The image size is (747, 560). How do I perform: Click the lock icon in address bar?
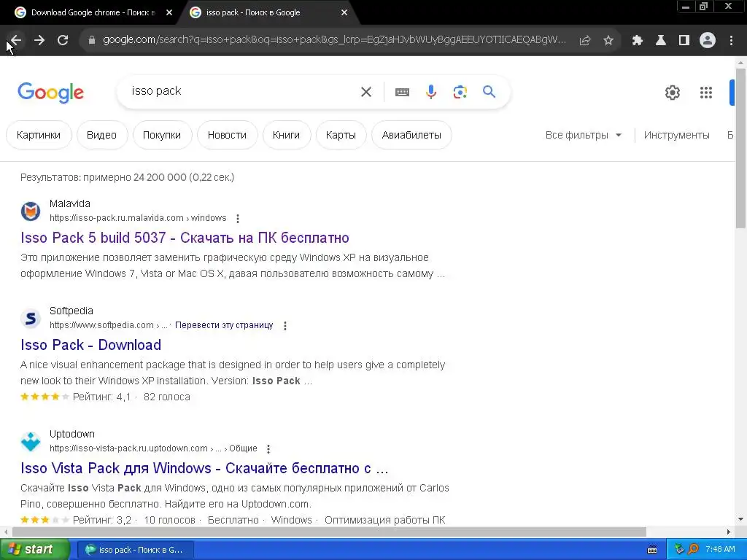pos(92,40)
